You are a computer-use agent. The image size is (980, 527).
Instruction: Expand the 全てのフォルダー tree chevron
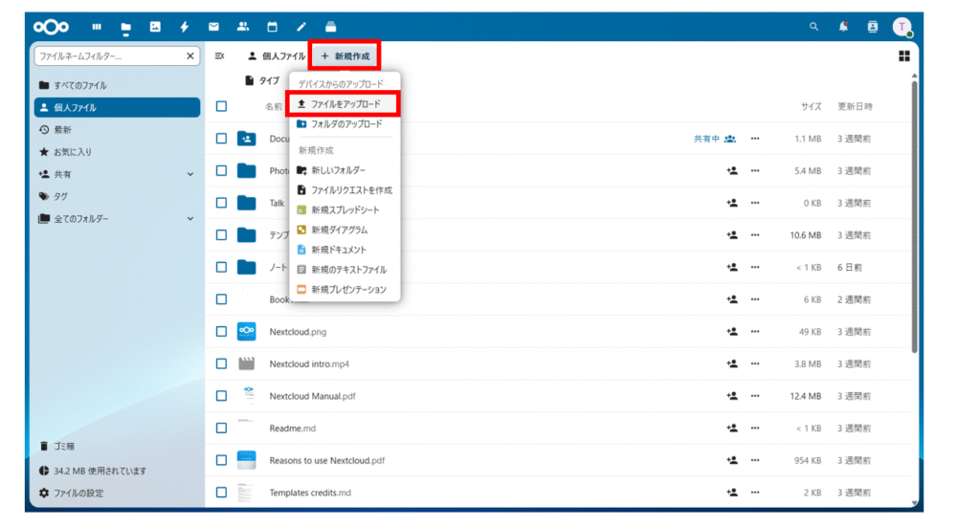tap(189, 218)
